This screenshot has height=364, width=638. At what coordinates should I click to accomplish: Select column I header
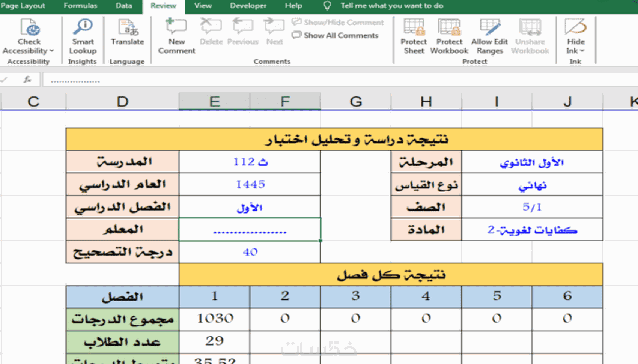[497, 101]
